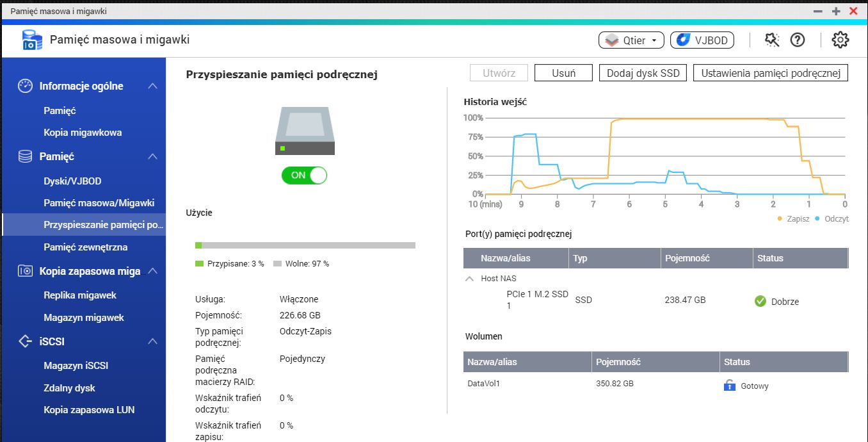Click the volume Status column header
Image resolution: width=868 pixels, height=442 pixels.
coord(784,362)
